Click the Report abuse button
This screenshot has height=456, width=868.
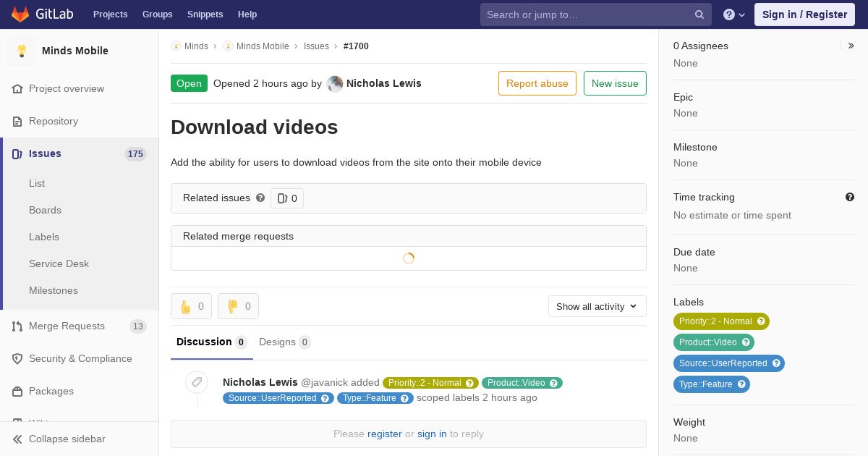tap(537, 83)
